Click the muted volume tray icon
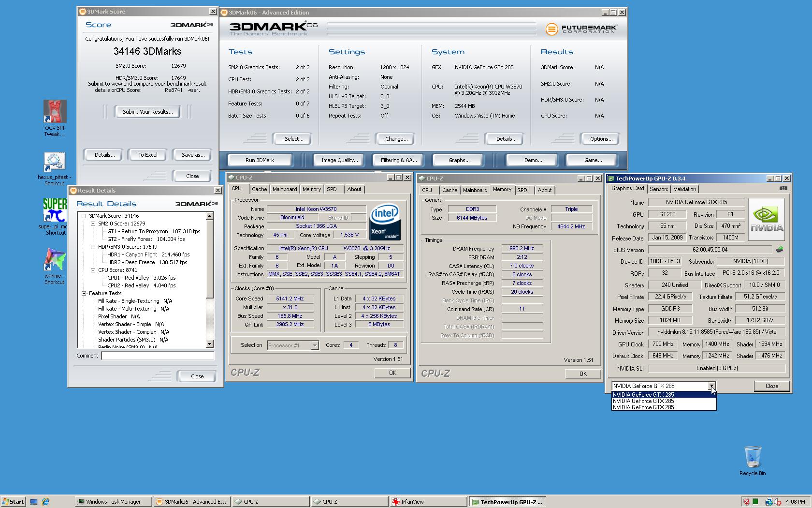 pos(778,502)
